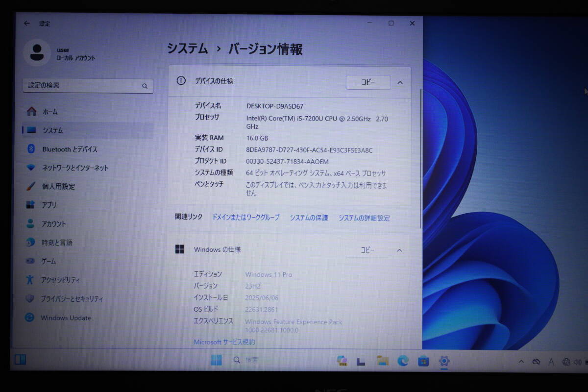The image size is (588, 392).
Task: Open the システムの詳細設定 link
Action: click(364, 218)
